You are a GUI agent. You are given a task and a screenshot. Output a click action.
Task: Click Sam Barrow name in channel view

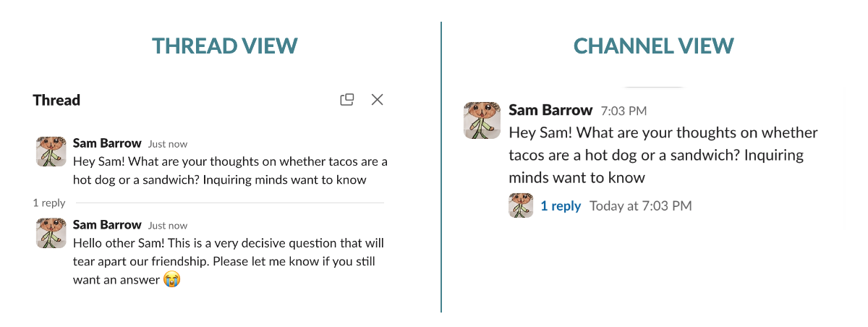point(550,110)
